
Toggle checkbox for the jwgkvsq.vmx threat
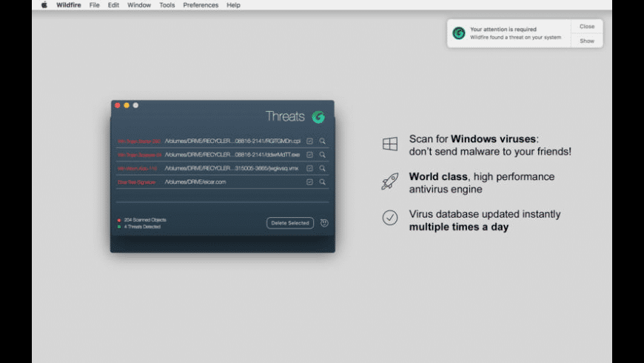click(x=309, y=168)
